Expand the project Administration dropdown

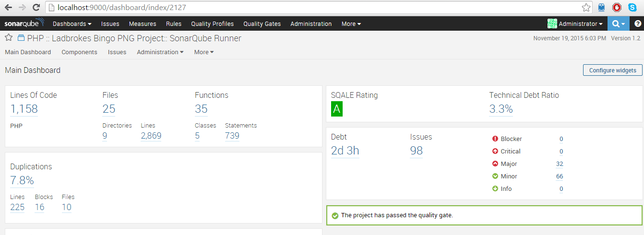click(x=160, y=52)
